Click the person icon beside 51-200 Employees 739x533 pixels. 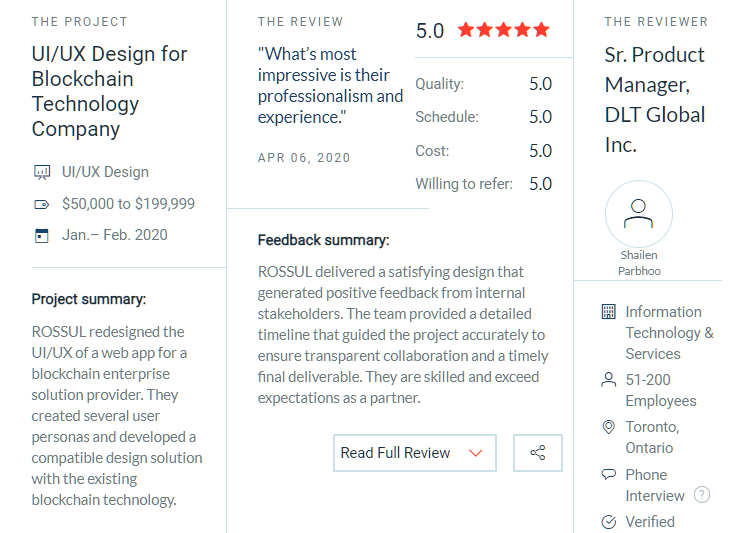(x=608, y=379)
